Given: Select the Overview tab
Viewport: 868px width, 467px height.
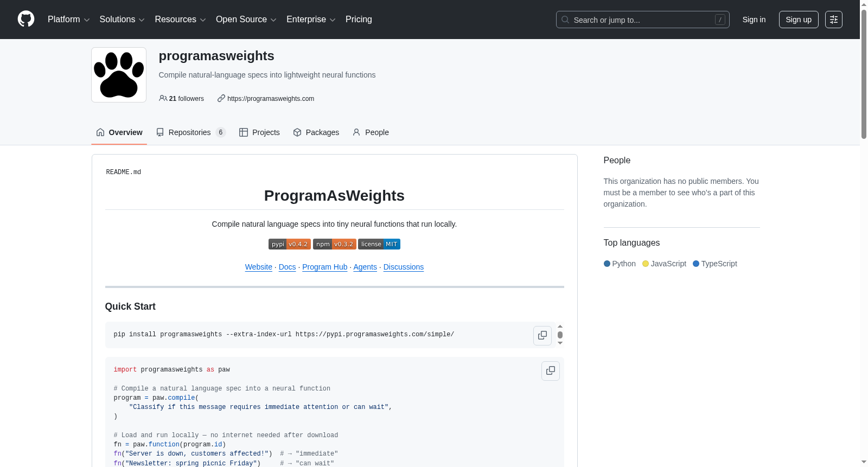Looking at the screenshot, I should 119,132.
